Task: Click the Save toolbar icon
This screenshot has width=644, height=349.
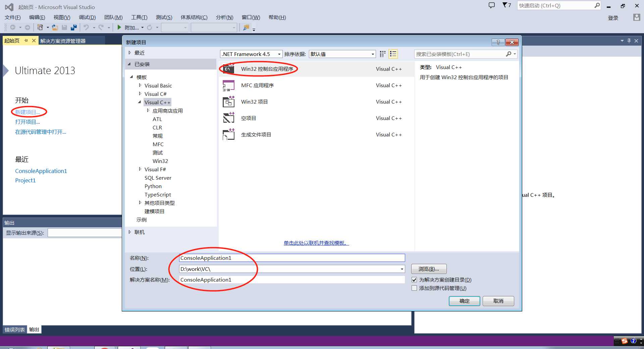Action: pos(64,27)
